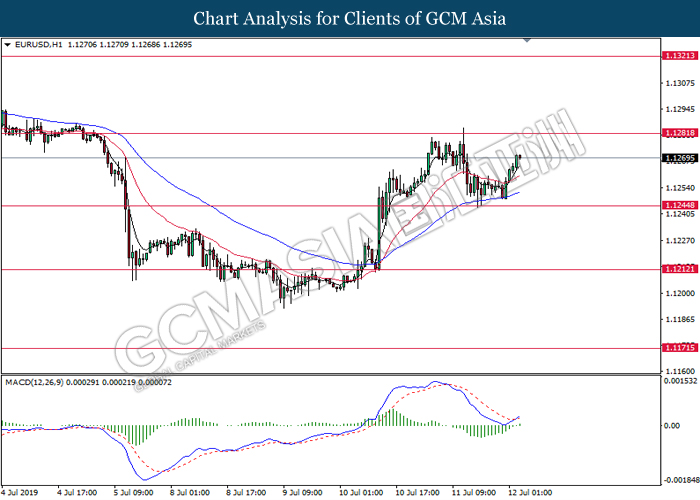
Task: Click the 12 Jul 01:00 time label
Action: point(529,493)
